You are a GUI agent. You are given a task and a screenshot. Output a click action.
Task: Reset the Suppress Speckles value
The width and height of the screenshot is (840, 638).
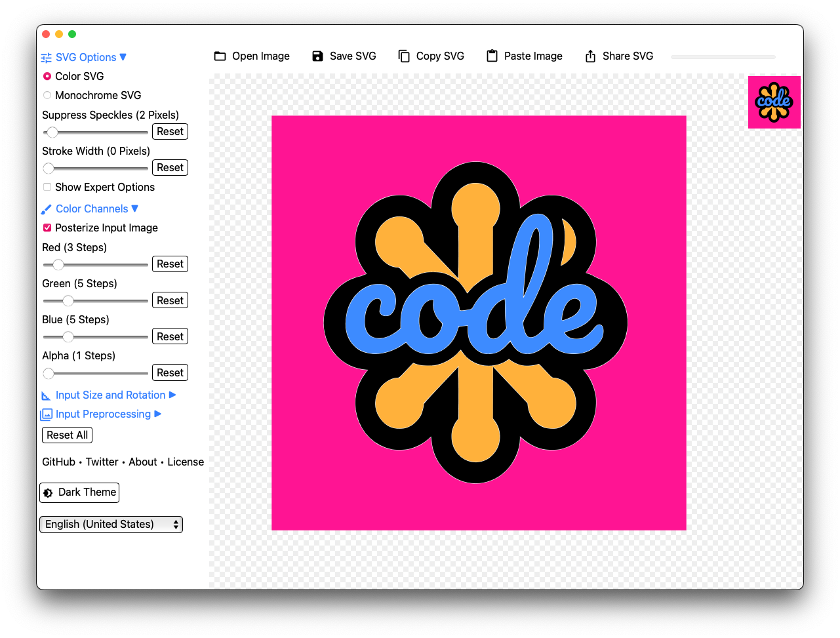pyautogui.click(x=170, y=132)
